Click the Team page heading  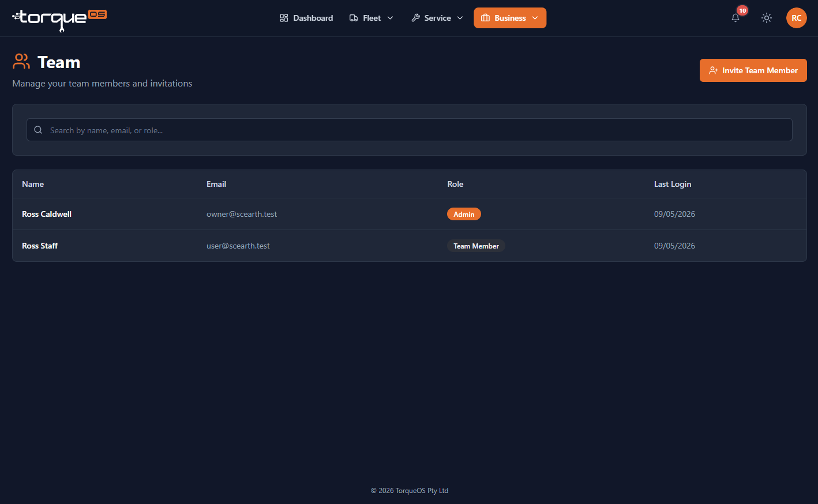[59, 62]
